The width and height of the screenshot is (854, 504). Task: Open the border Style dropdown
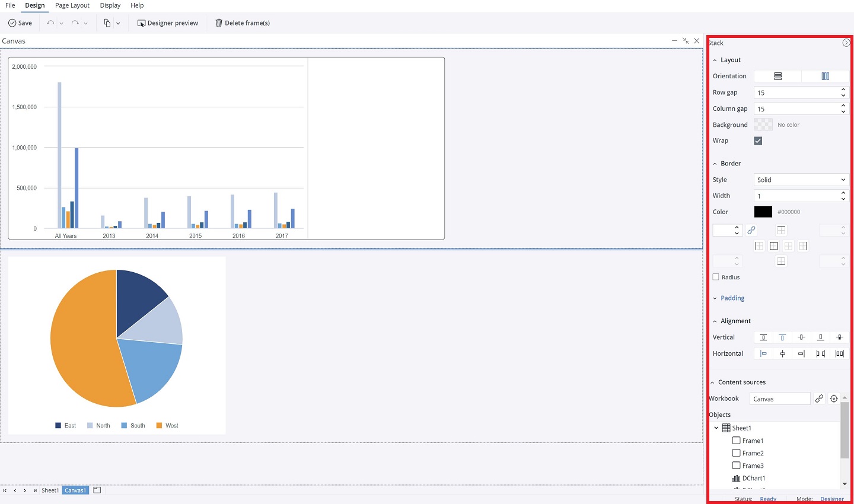click(x=801, y=180)
